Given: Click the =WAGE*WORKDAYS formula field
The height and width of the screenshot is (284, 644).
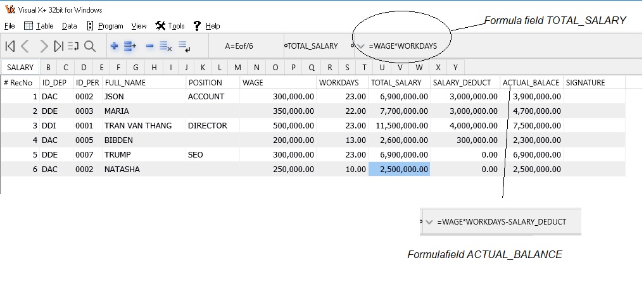Looking at the screenshot, I should 403,46.
